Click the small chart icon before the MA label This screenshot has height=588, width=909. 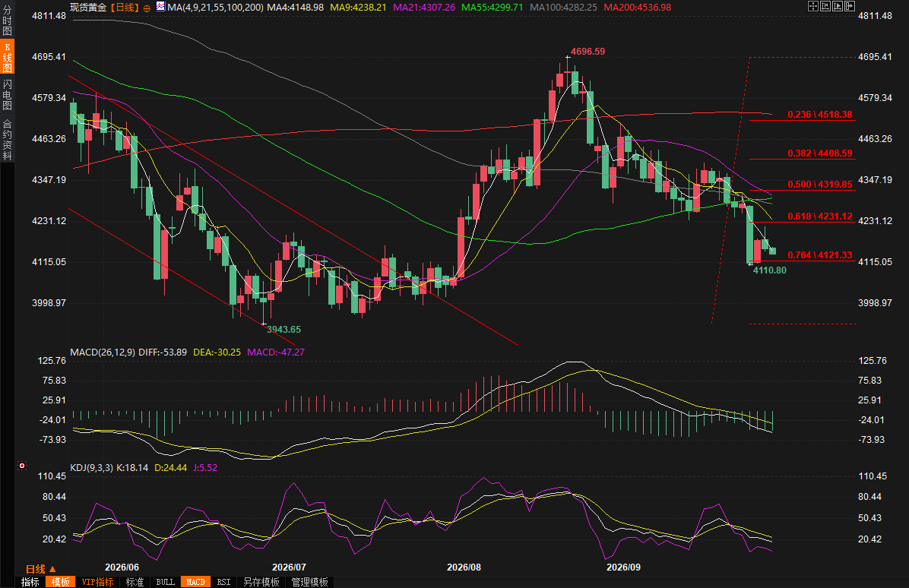pyautogui.click(x=160, y=7)
